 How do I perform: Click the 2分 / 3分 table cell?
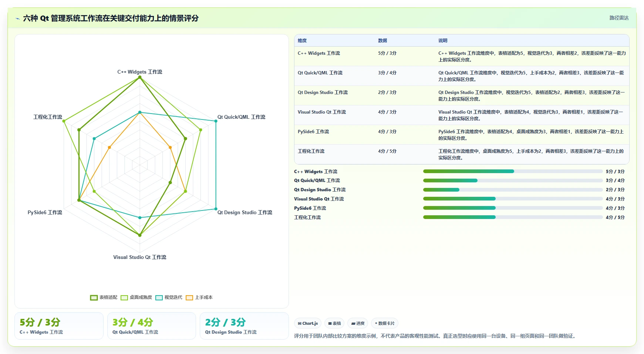pos(387,92)
